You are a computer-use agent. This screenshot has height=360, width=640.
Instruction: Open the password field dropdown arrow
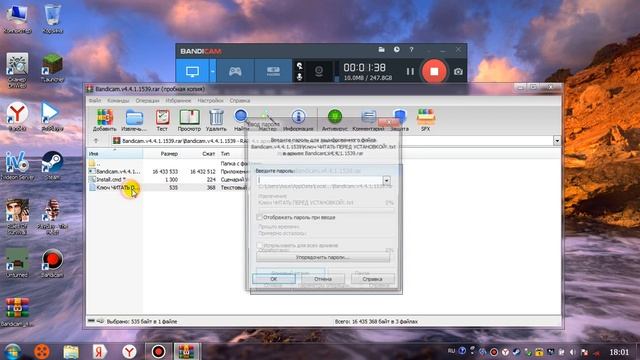coord(386,180)
